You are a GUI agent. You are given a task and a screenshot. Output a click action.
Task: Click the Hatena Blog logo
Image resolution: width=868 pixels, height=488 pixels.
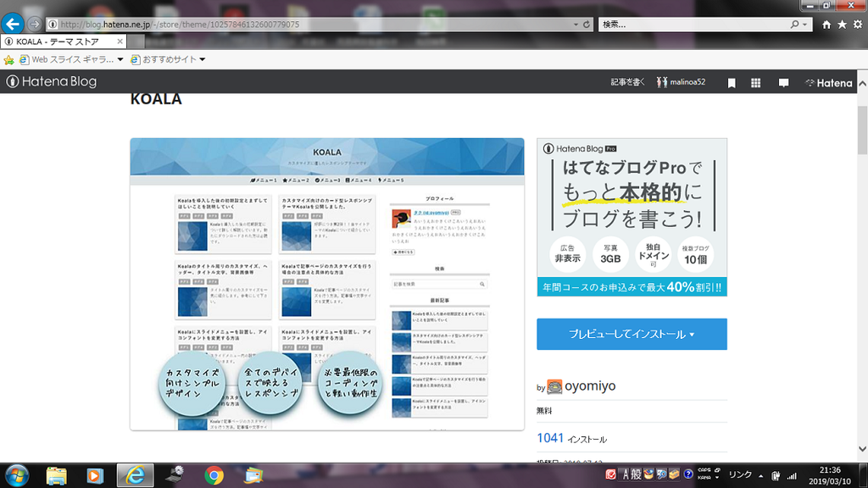(x=52, y=81)
